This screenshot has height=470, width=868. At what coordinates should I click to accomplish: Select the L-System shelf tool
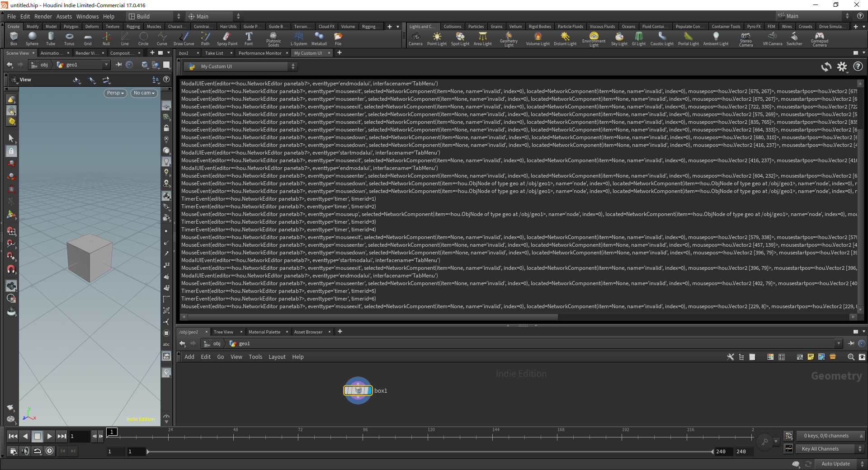click(298, 38)
